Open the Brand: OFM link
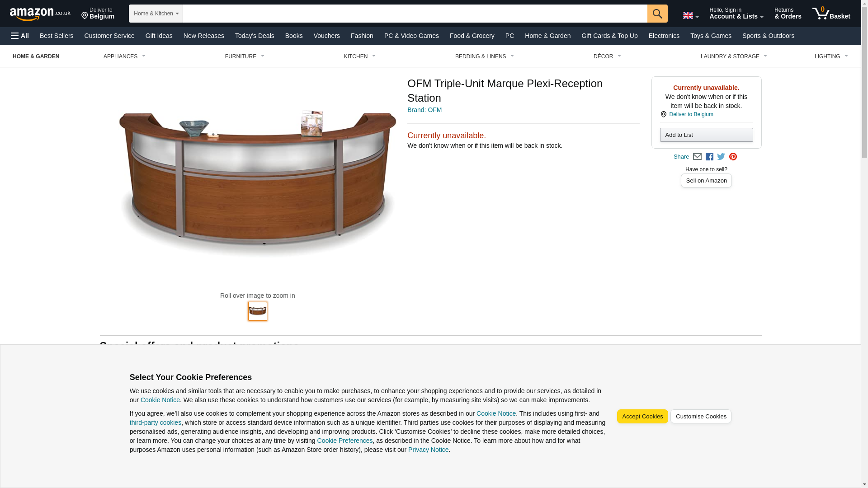This screenshot has height=488, width=868. coord(424,110)
